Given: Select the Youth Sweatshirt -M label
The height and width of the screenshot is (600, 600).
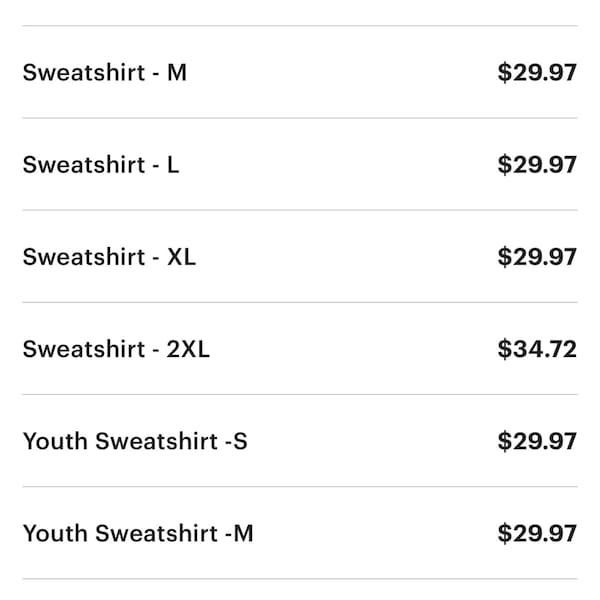Looking at the screenshot, I should (138, 533).
